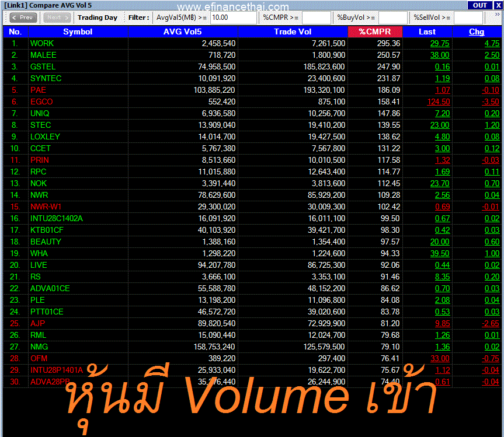
Task: Click STEC change value 1.20
Action: (492, 125)
